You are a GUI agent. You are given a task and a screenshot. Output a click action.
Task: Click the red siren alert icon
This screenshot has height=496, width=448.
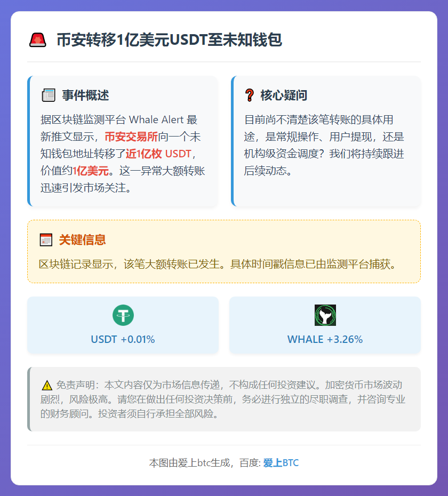pos(38,40)
